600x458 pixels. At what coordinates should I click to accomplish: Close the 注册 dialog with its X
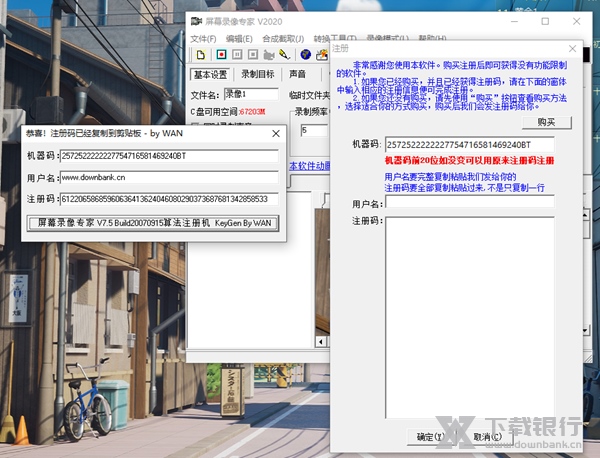pyautogui.click(x=571, y=47)
